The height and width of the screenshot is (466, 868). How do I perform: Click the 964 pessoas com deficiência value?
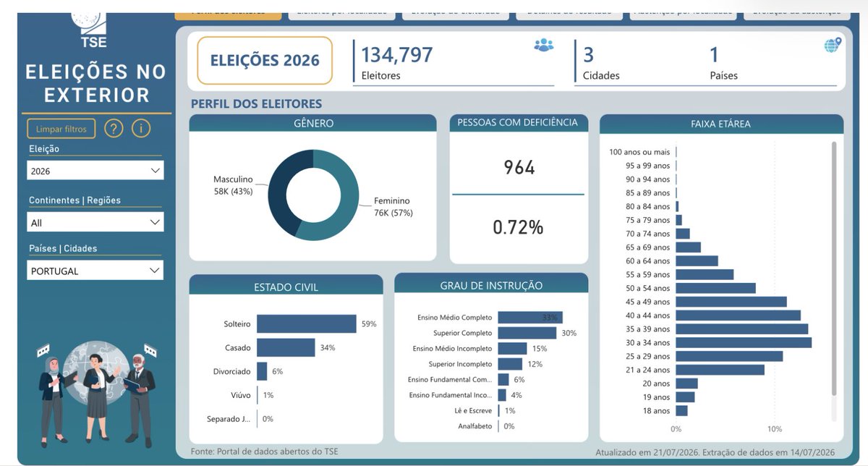(x=519, y=168)
